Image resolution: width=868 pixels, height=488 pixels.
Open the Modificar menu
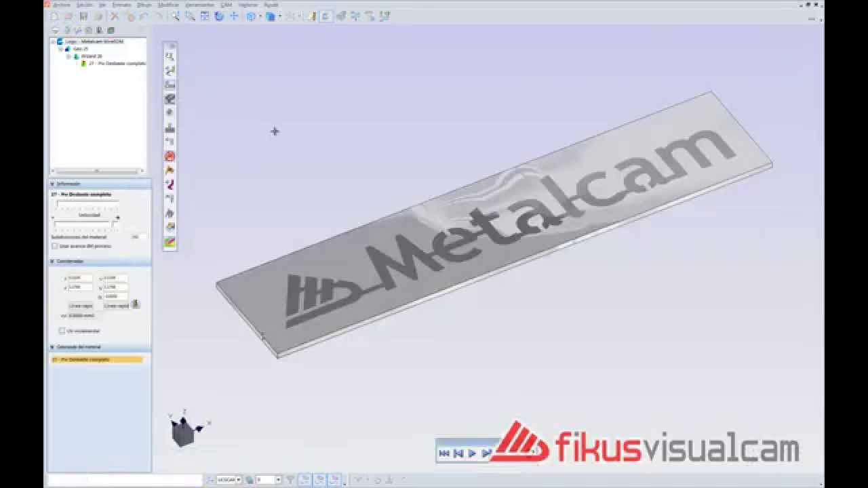click(168, 5)
